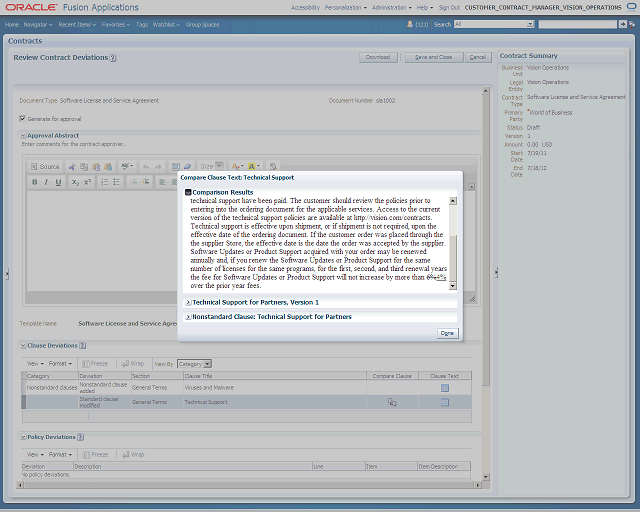Collapse the Approval Abstract section

tap(23, 136)
